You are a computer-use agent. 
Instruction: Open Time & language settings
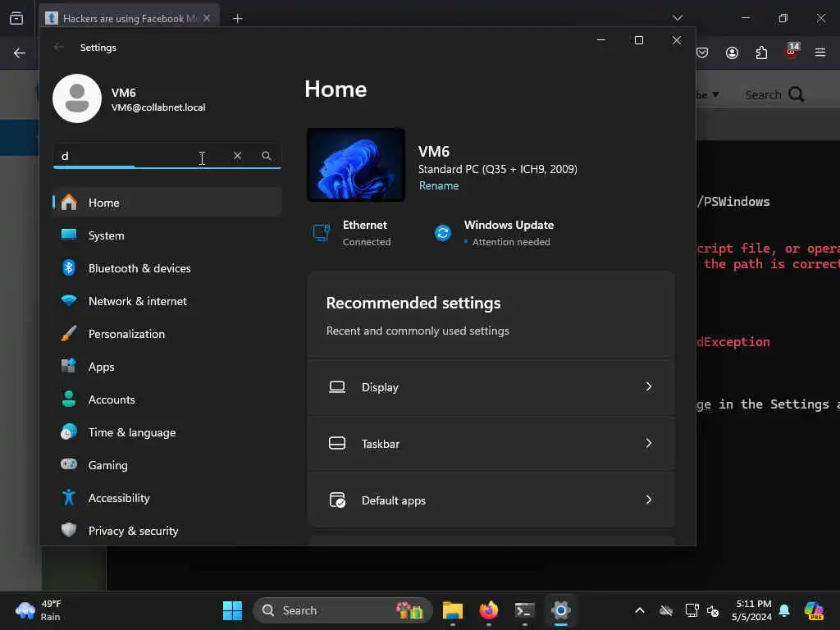point(167,432)
